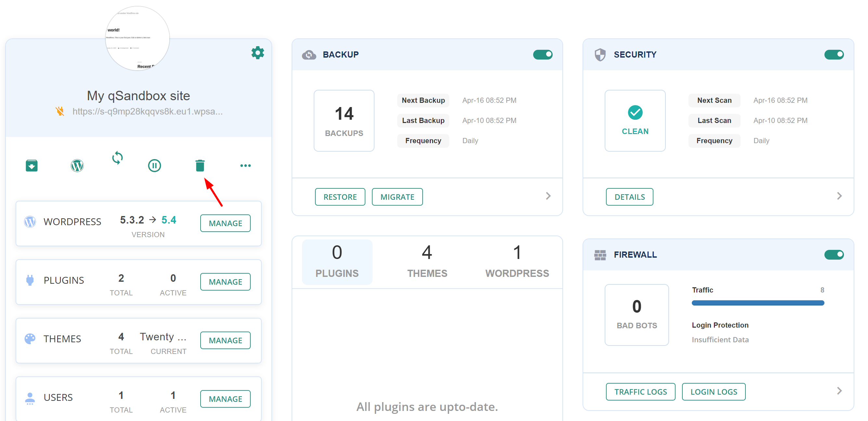Expand the Security panel arrow
The height and width of the screenshot is (421, 868).
tap(839, 196)
